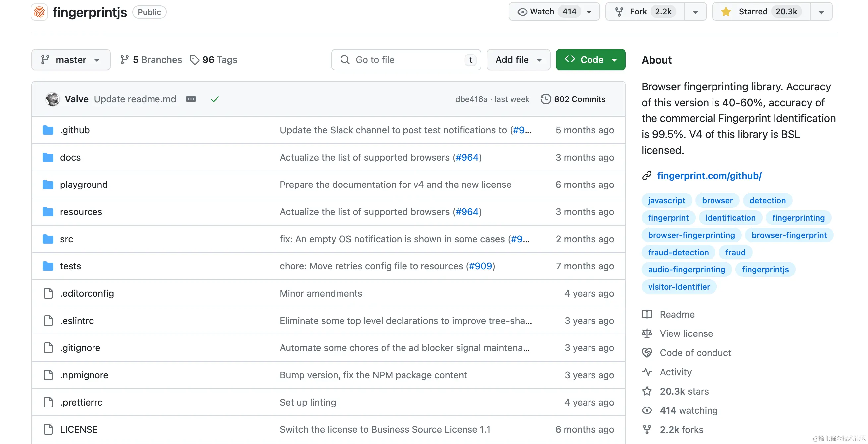The height and width of the screenshot is (444, 868).
Task: Open the LICENSE file name
Action: (x=79, y=429)
